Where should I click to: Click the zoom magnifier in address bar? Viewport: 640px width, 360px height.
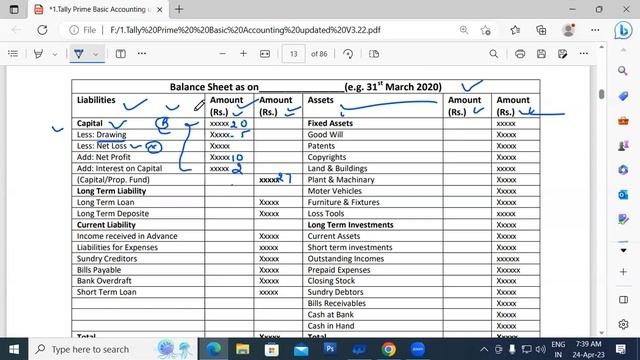[x=464, y=30]
